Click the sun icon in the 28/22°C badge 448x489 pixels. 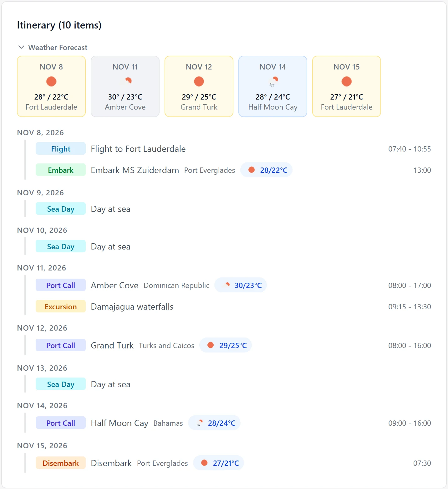coord(251,170)
